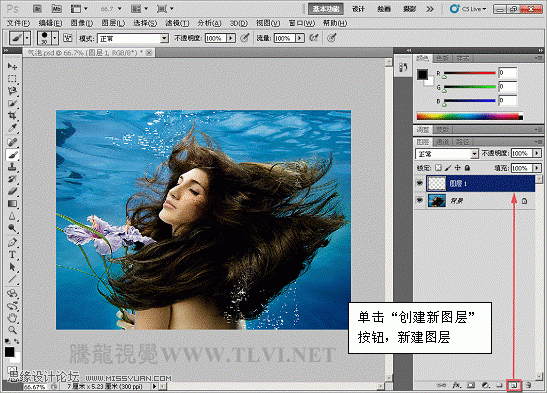This screenshot has width=547, height=393.
Task: Select the Dodge tool
Action: point(12,228)
